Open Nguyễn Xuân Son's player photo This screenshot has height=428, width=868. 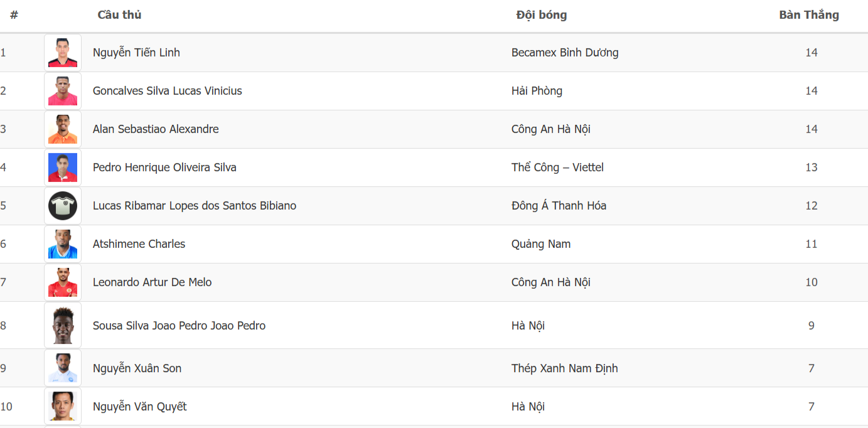pyautogui.click(x=63, y=368)
